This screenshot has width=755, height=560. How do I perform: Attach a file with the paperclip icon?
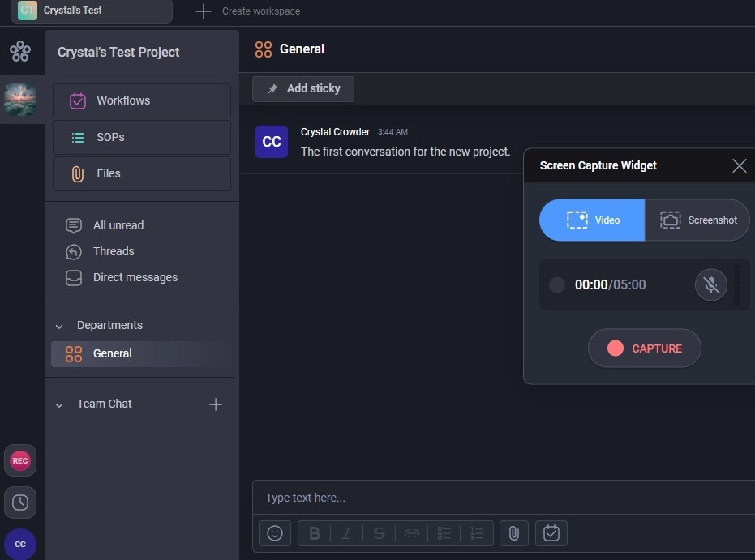(x=513, y=532)
